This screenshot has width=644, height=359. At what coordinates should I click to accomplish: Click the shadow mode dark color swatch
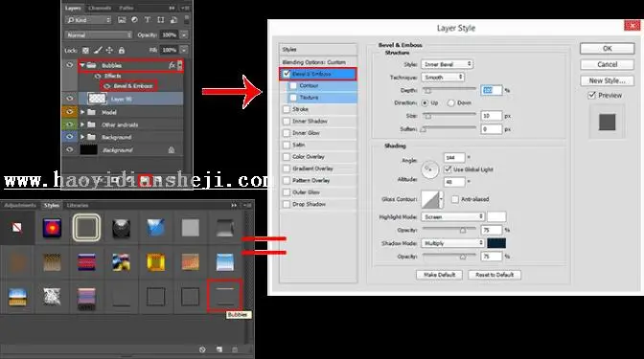496,243
